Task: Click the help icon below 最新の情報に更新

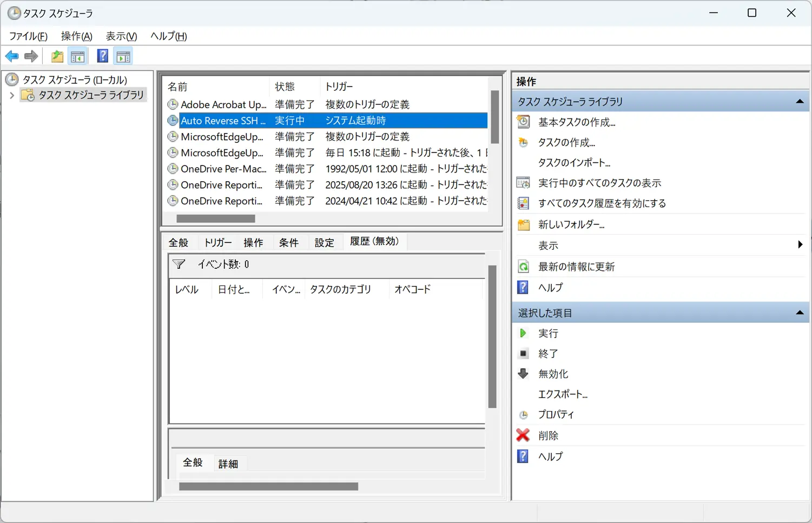Action: [523, 287]
